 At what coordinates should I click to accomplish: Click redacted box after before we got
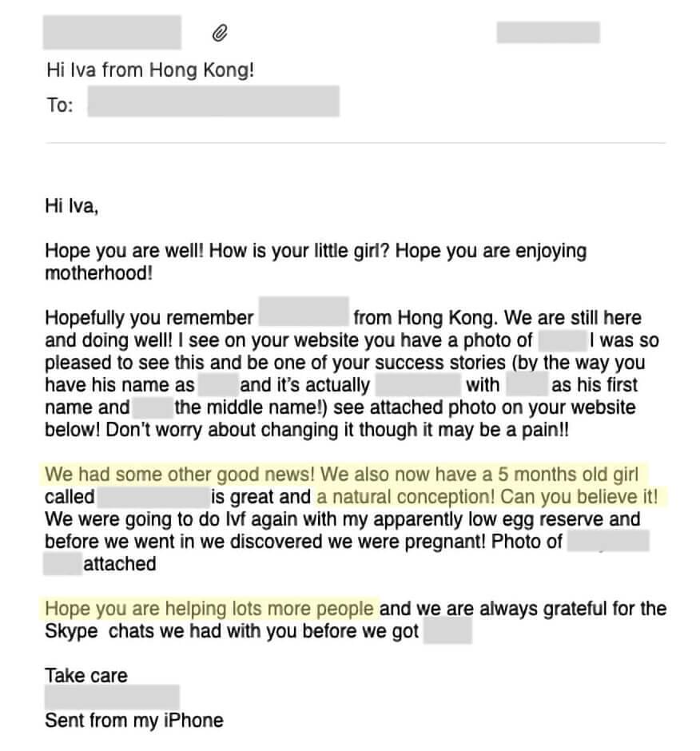(x=447, y=631)
